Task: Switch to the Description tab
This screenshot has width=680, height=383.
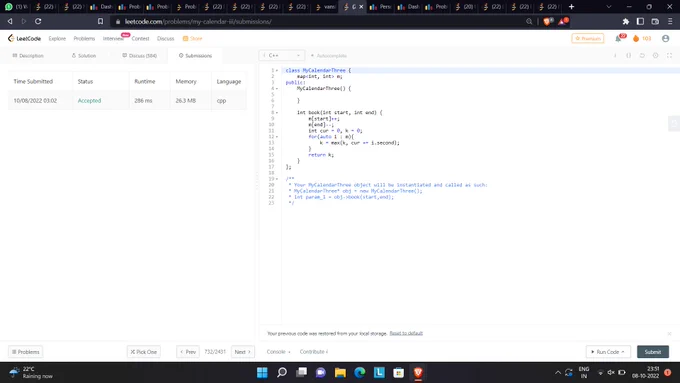Action: point(28,56)
